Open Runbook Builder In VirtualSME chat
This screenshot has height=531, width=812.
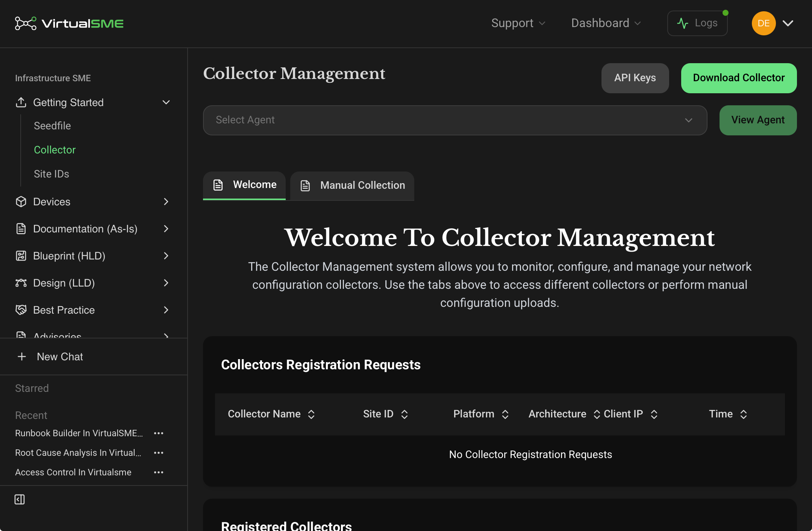[x=79, y=433]
